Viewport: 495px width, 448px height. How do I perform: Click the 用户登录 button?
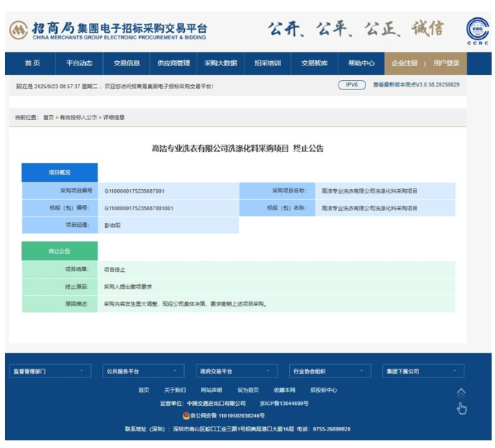click(x=446, y=63)
